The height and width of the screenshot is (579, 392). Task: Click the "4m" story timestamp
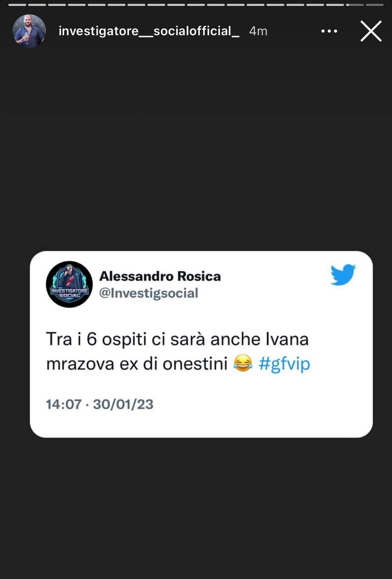258,31
